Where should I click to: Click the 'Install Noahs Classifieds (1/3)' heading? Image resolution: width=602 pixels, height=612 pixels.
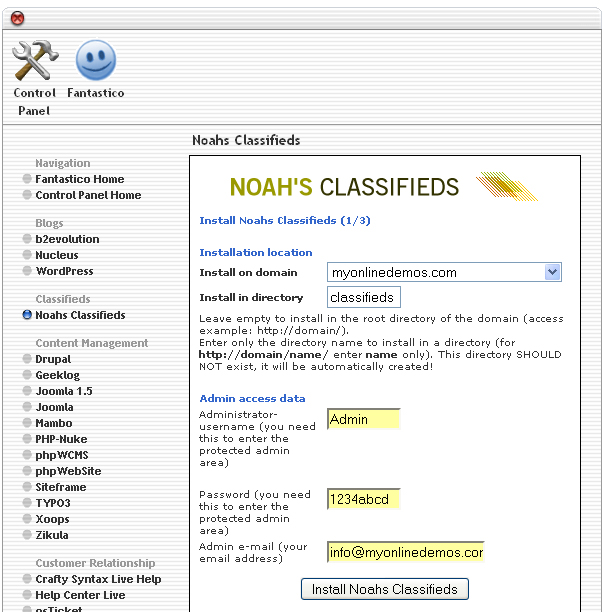tap(285, 221)
